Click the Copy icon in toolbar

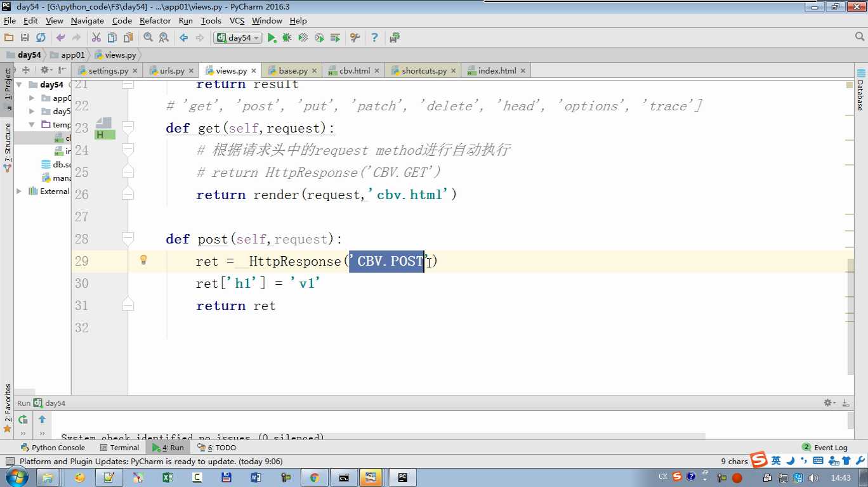(x=112, y=38)
